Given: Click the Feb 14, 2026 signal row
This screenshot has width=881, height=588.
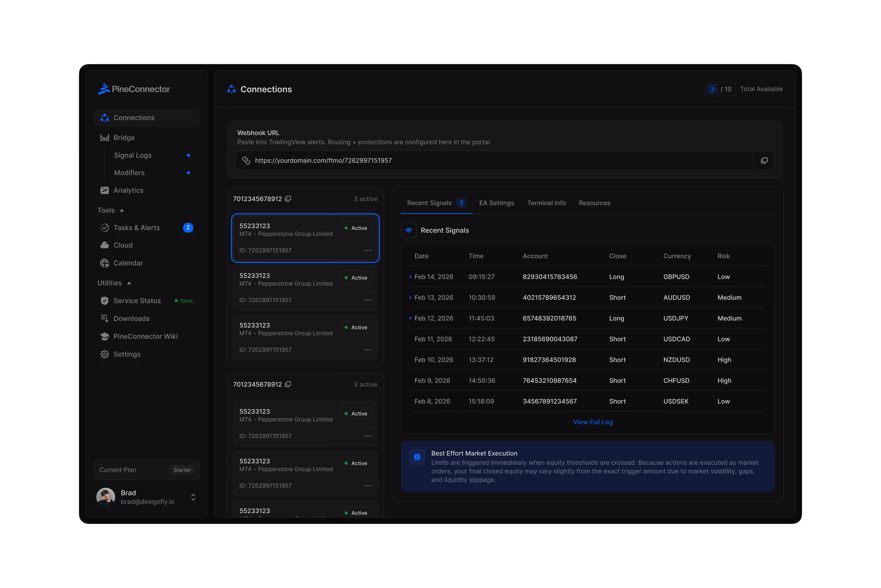Looking at the screenshot, I should click(x=587, y=277).
